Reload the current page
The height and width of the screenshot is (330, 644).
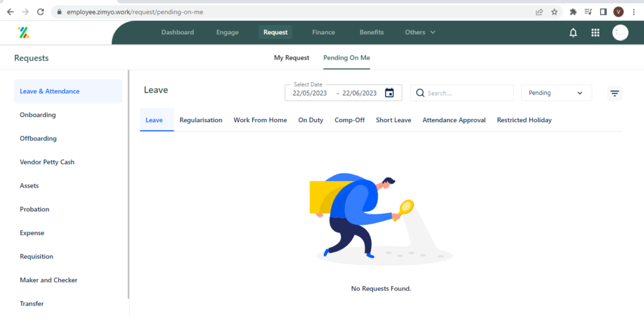40,12
